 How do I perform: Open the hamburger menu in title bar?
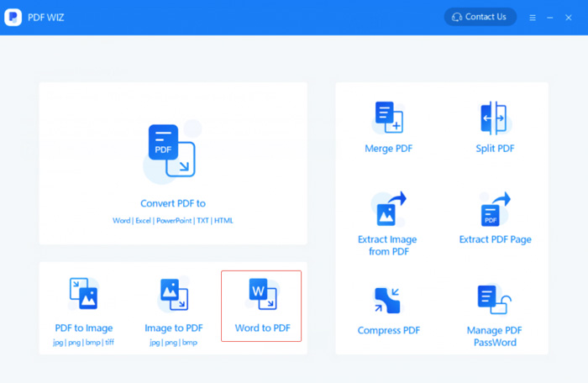point(533,18)
